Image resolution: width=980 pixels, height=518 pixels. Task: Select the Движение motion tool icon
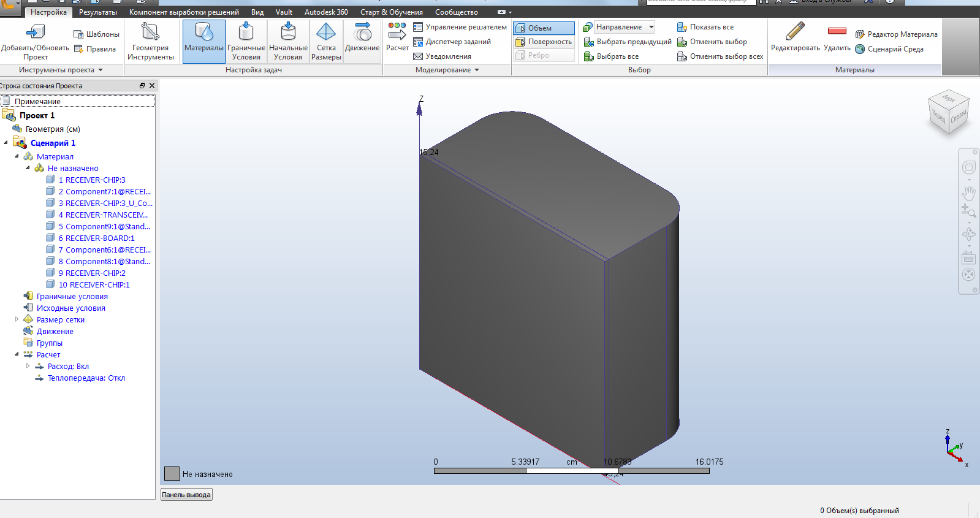[x=362, y=32]
